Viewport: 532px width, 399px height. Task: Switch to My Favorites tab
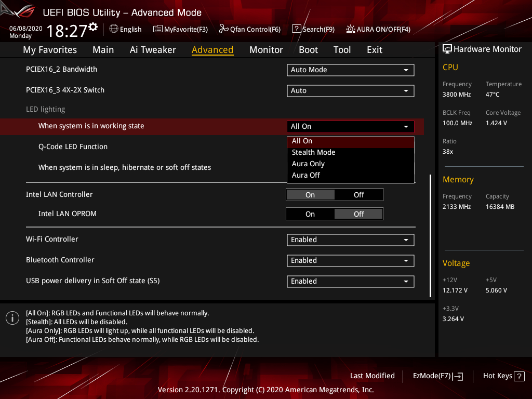tap(50, 50)
